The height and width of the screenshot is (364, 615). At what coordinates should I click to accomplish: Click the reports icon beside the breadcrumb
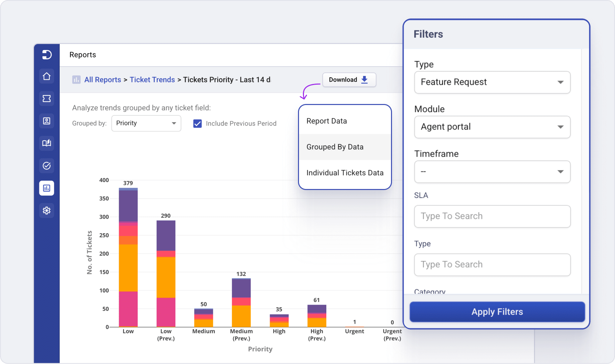pyautogui.click(x=76, y=80)
